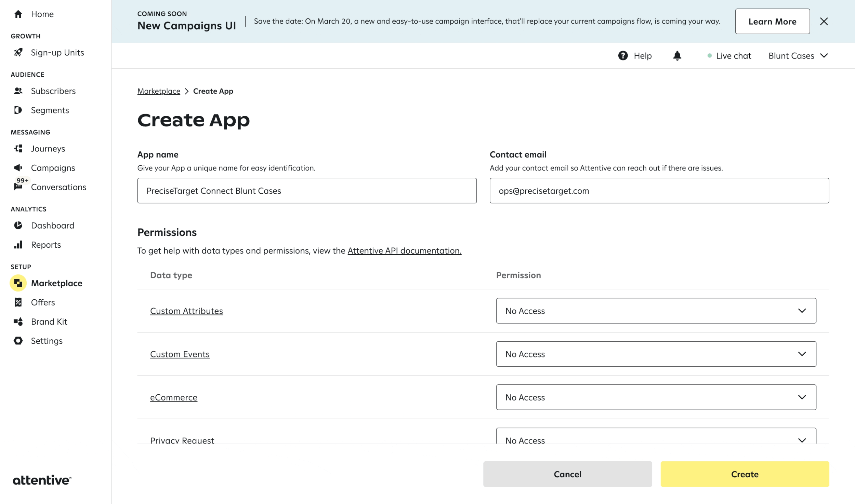
Task: Follow the Marketplace breadcrumb link
Action: click(x=159, y=91)
